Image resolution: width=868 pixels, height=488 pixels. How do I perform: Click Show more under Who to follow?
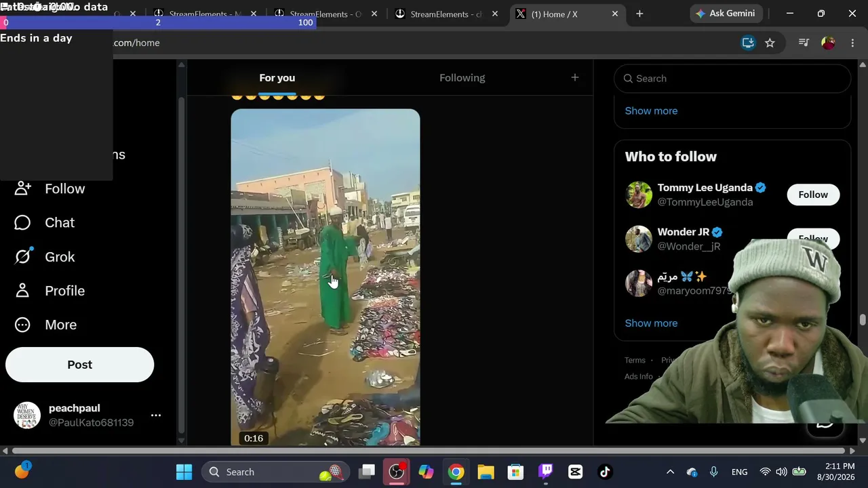click(x=651, y=323)
